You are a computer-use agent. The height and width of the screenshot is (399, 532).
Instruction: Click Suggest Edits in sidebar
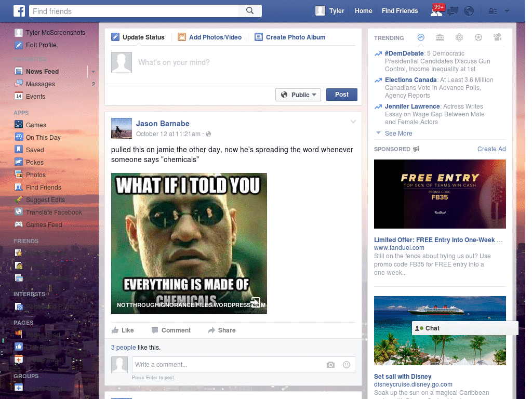(x=45, y=199)
